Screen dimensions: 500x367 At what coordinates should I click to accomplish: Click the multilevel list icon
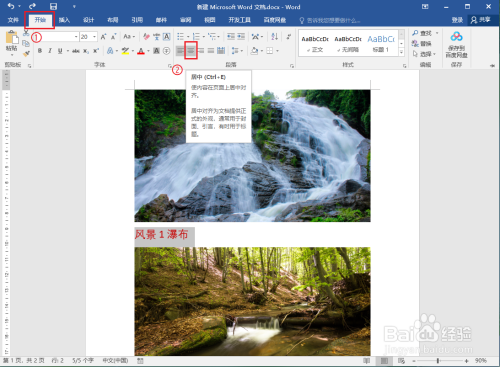[211, 36]
